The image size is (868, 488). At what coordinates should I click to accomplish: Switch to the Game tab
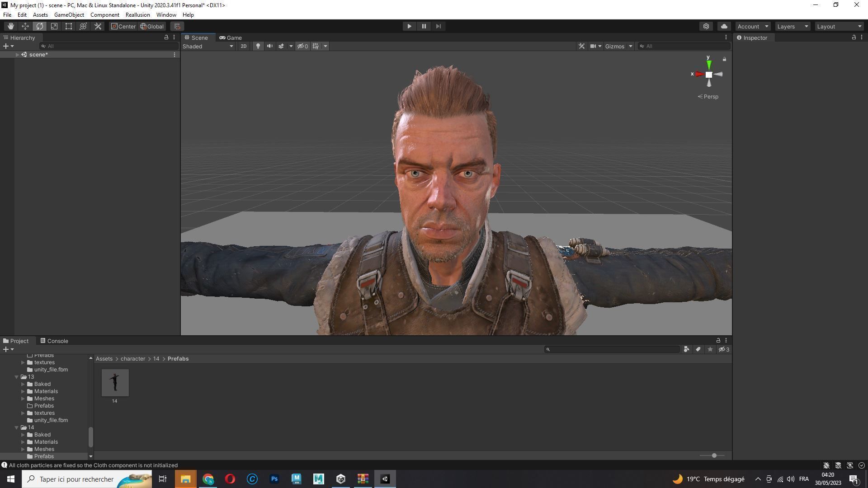point(231,38)
